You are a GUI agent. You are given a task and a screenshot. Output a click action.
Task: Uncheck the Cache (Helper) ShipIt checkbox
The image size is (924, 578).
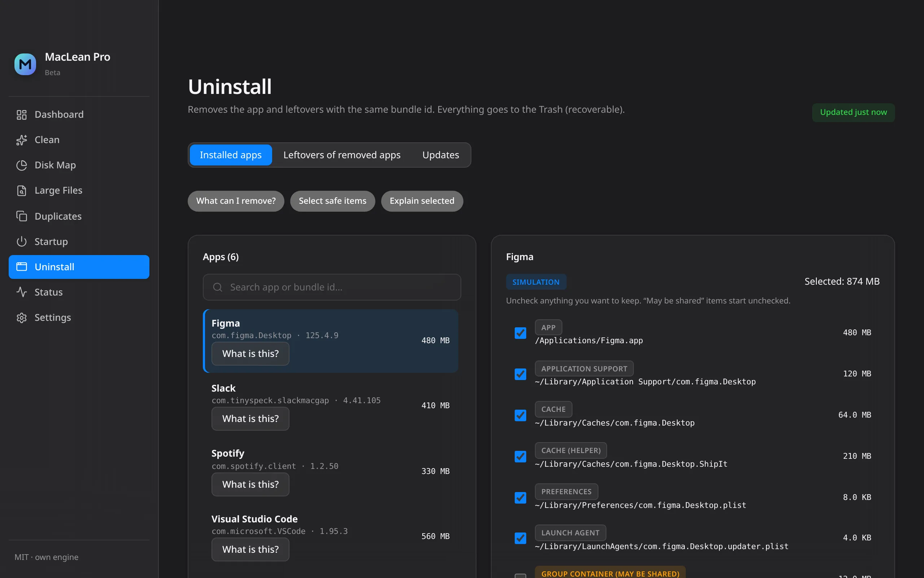pyautogui.click(x=520, y=456)
